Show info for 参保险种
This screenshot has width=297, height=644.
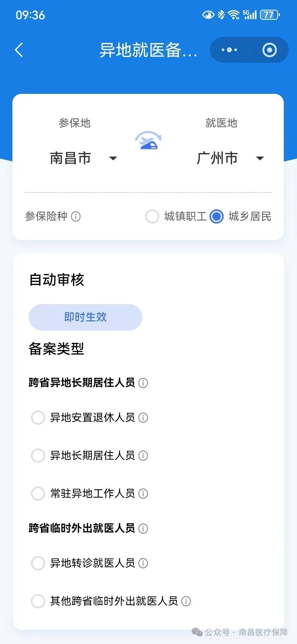tap(76, 217)
